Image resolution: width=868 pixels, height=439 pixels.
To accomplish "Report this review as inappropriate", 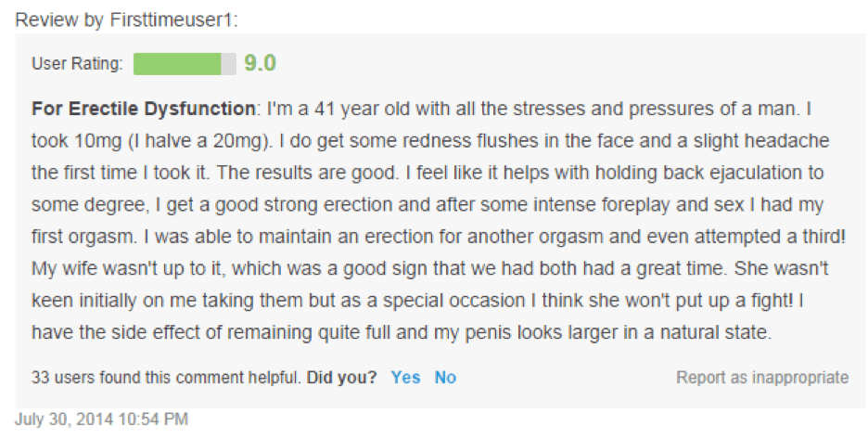I will pyautogui.click(x=762, y=378).
